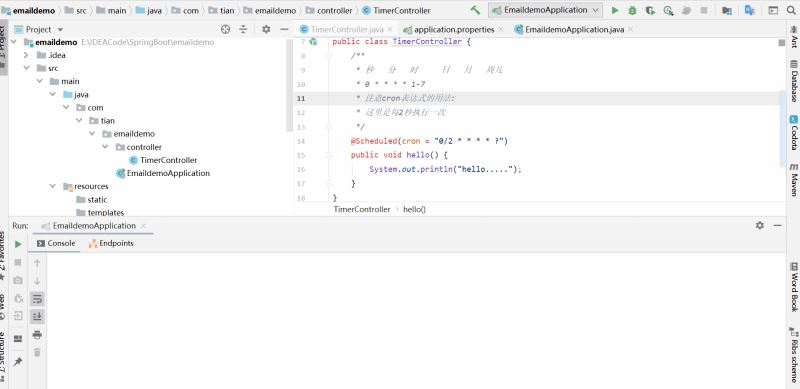Toggle soft-wrap in console sidebar

(x=37, y=299)
